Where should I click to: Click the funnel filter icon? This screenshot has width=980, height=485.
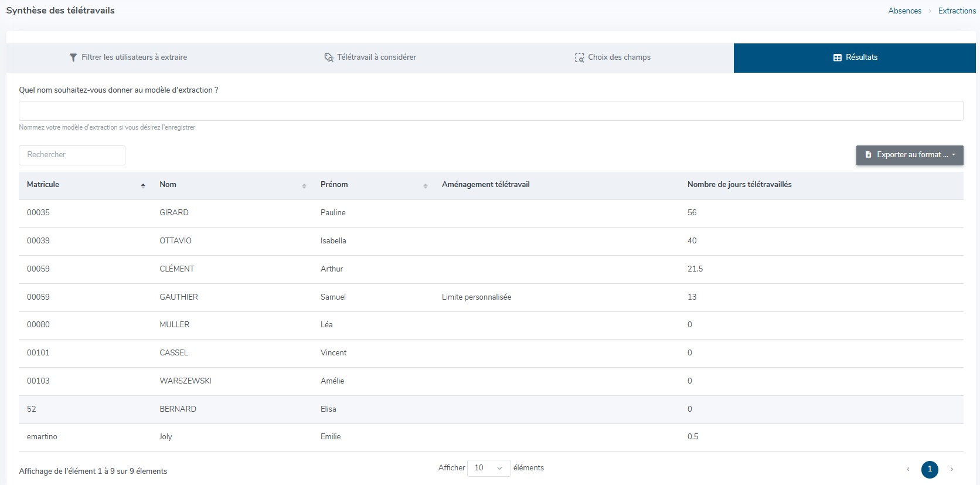(73, 57)
